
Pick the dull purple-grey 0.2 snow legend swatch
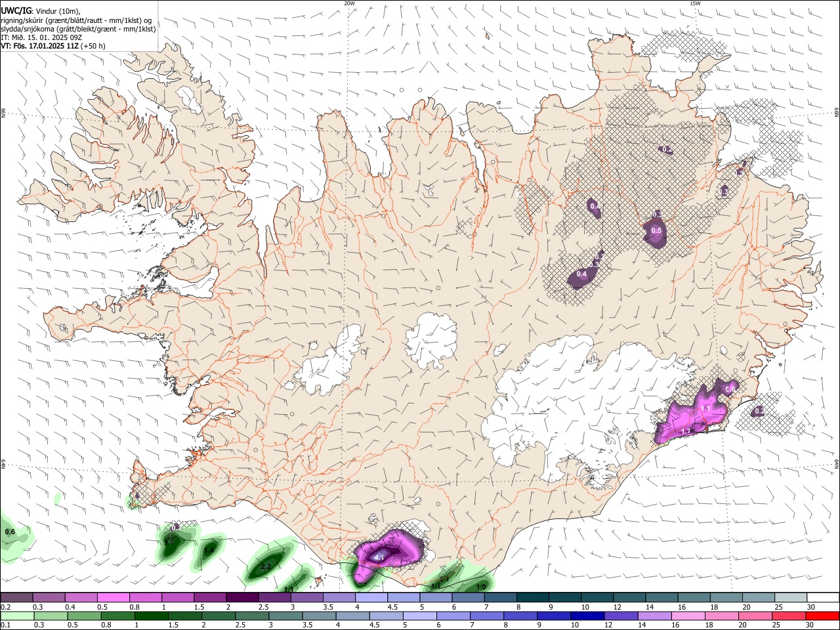tap(16, 597)
